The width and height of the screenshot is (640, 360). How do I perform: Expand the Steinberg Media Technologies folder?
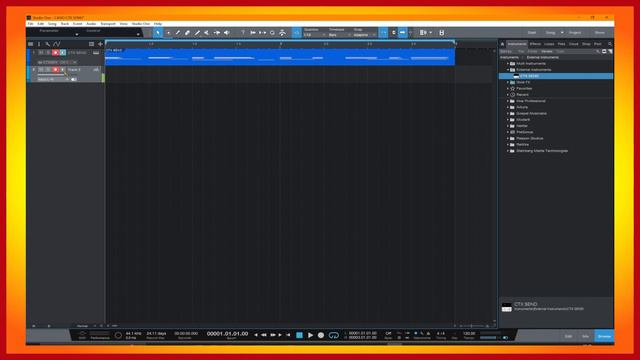coord(508,151)
